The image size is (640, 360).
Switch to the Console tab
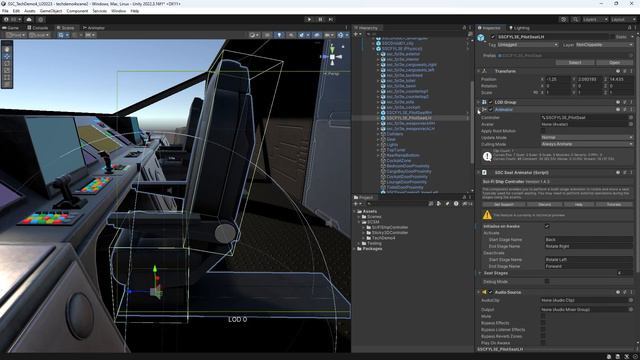[38, 28]
